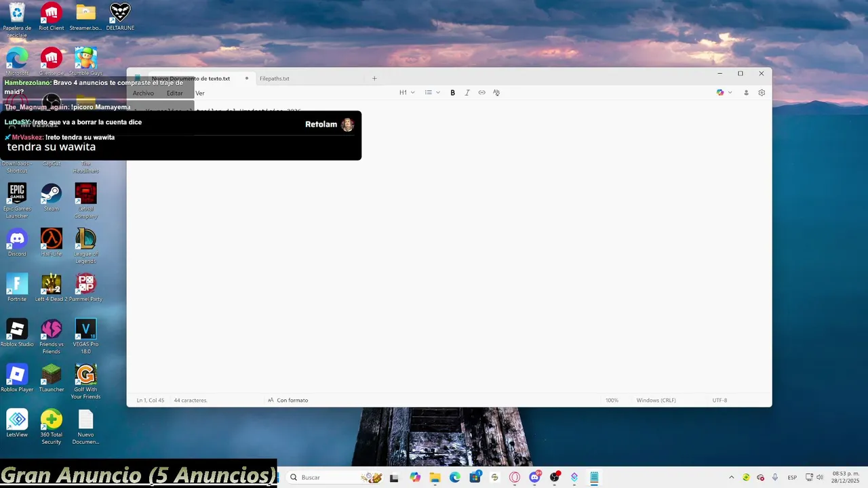Select the Riot Client desktop icon
868x488 pixels.
(52, 18)
